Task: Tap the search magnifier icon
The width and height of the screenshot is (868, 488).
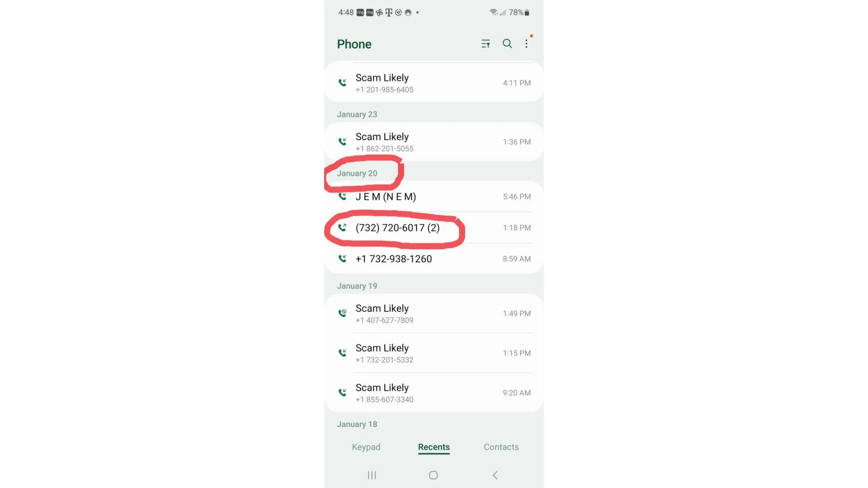Action: click(x=507, y=43)
